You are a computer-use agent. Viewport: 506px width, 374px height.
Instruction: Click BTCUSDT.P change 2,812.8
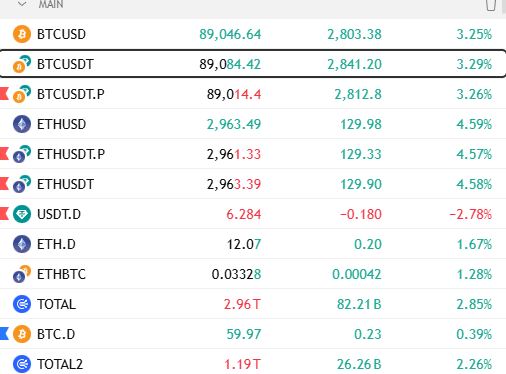[x=358, y=94]
